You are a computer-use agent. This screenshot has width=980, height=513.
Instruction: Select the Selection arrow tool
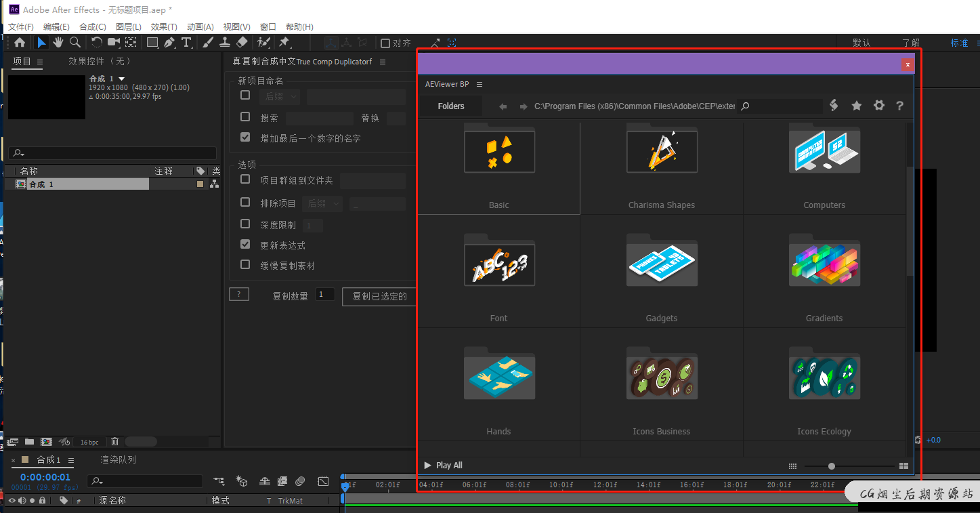[x=41, y=43]
